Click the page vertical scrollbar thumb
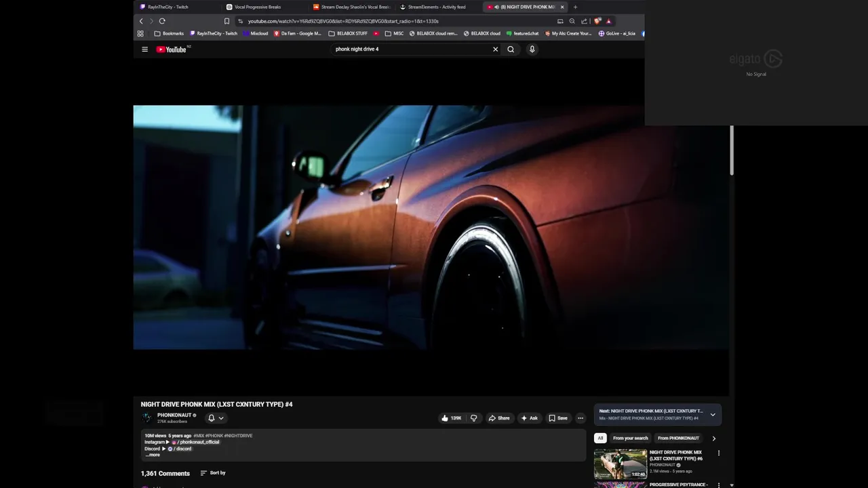 [x=732, y=150]
